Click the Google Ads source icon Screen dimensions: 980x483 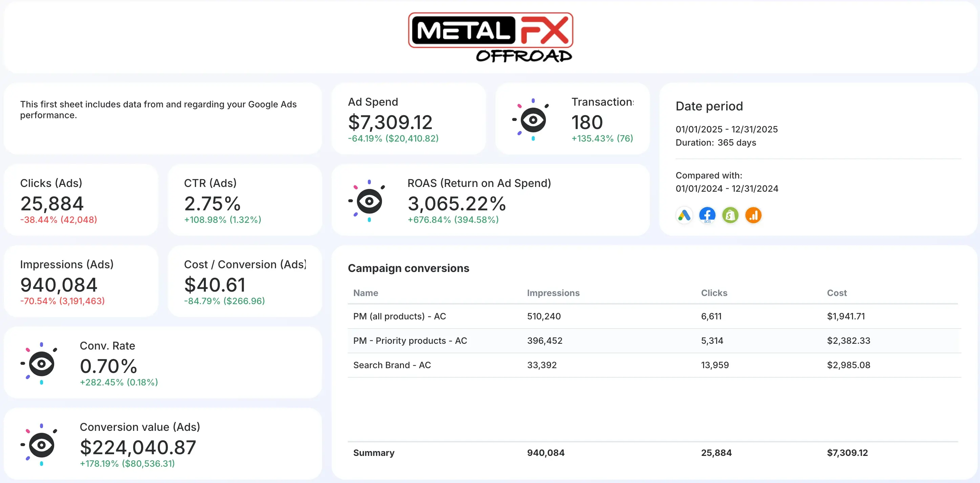click(684, 215)
